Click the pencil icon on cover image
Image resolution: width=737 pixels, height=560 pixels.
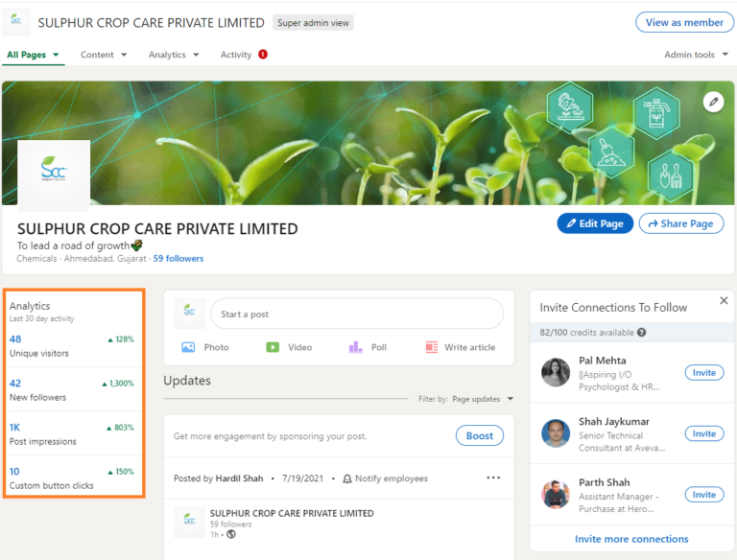713,102
